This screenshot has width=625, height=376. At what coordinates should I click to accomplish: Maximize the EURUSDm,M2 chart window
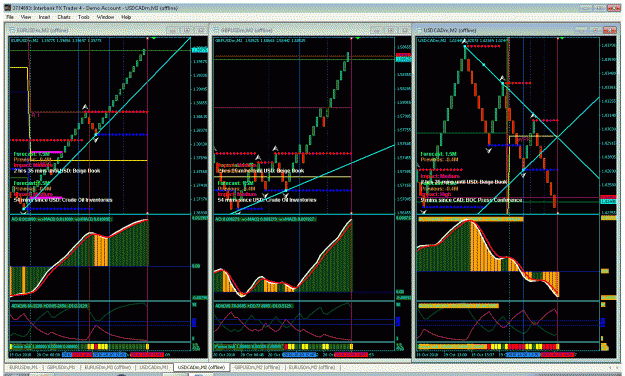pyautogui.click(x=187, y=30)
